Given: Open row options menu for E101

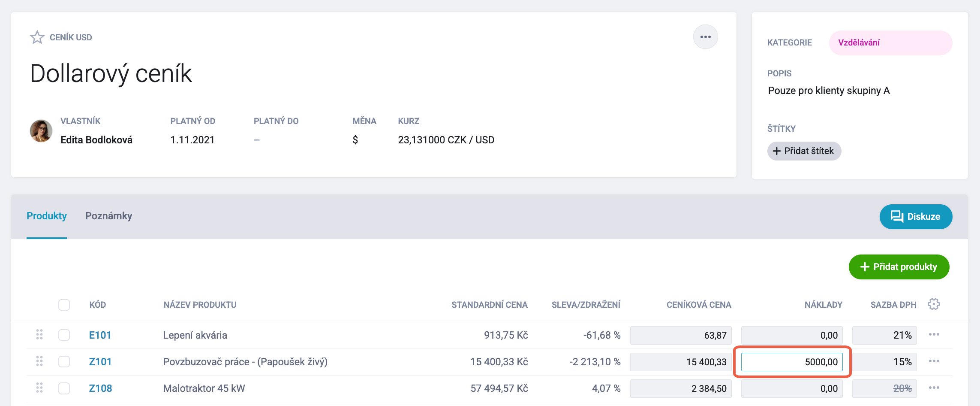Looking at the screenshot, I should coord(934,335).
